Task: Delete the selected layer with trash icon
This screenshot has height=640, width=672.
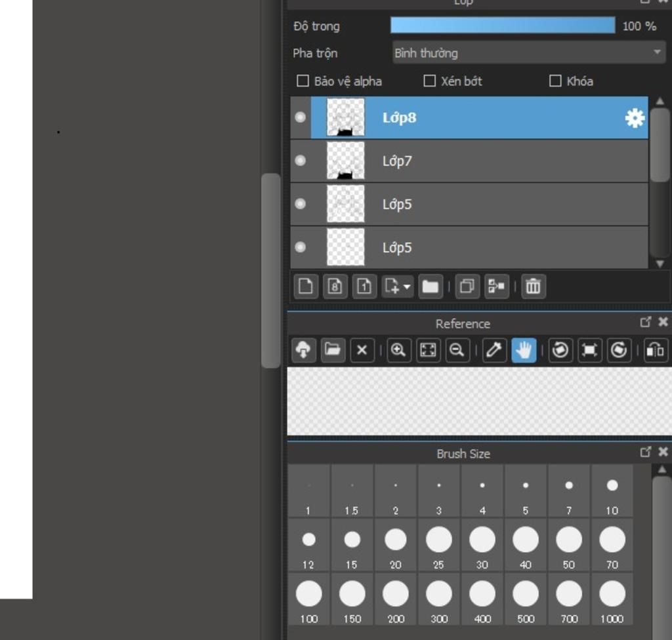Action: (533, 286)
